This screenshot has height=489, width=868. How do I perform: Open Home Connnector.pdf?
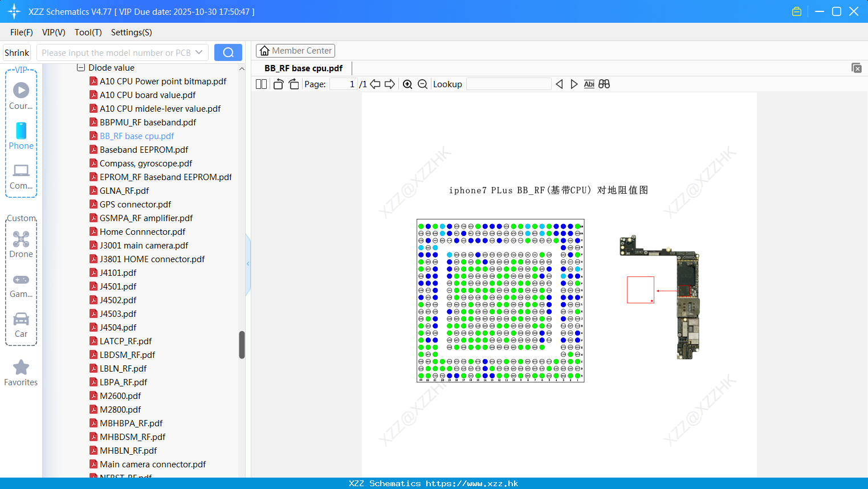(x=142, y=232)
